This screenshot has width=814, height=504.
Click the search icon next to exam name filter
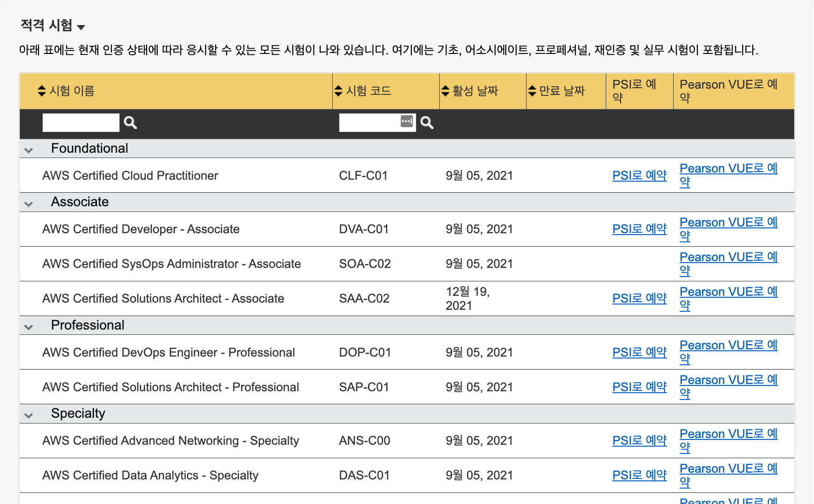[130, 123]
